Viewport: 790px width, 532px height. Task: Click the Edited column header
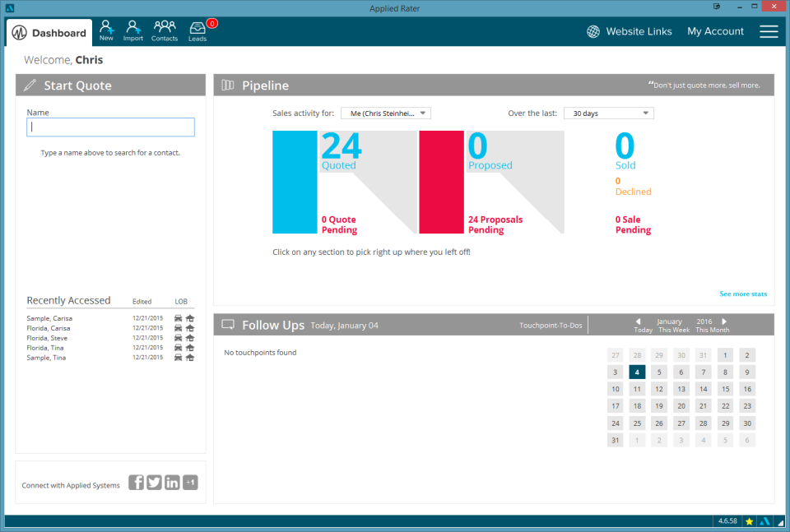coord(142,301)
